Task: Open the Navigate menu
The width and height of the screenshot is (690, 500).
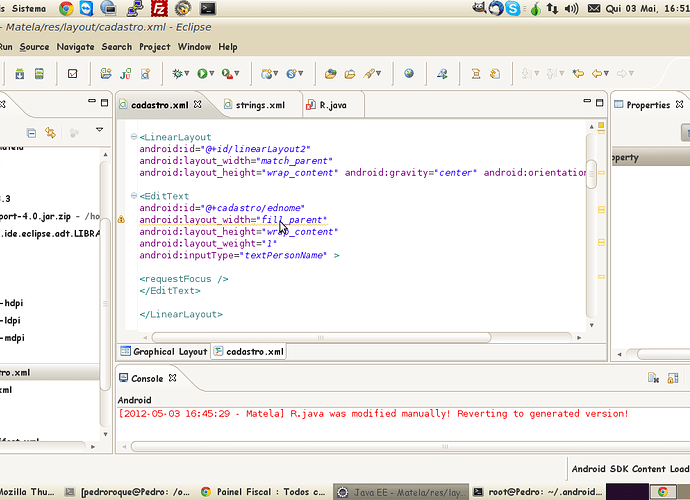Action: coord(75,47)
